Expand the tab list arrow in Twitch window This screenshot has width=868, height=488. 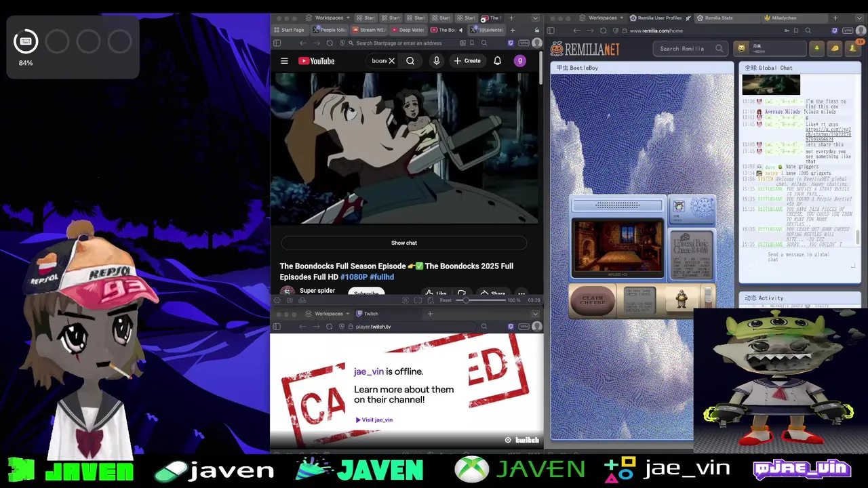535,314
